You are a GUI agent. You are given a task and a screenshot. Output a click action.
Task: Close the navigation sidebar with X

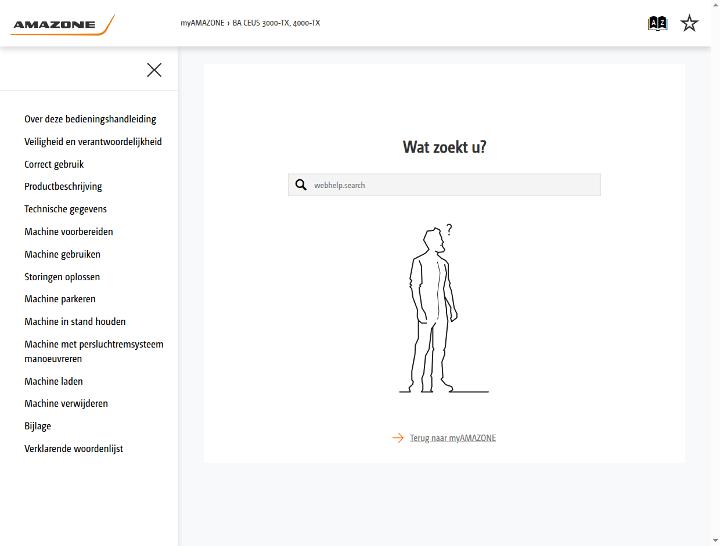click(x=154, y=70)
